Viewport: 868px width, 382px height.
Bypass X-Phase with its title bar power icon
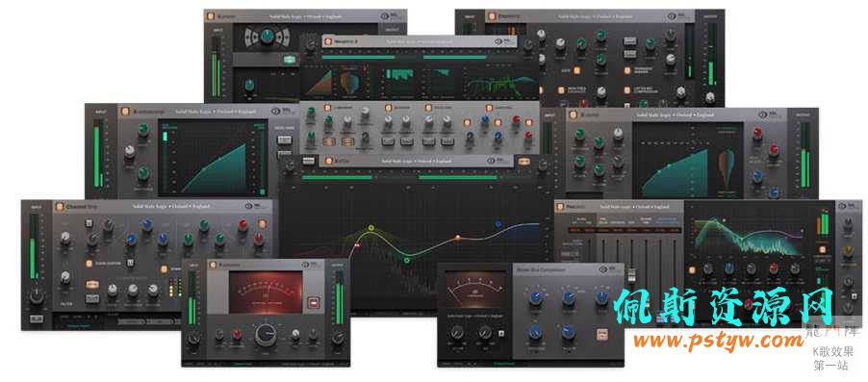[211, 16]
